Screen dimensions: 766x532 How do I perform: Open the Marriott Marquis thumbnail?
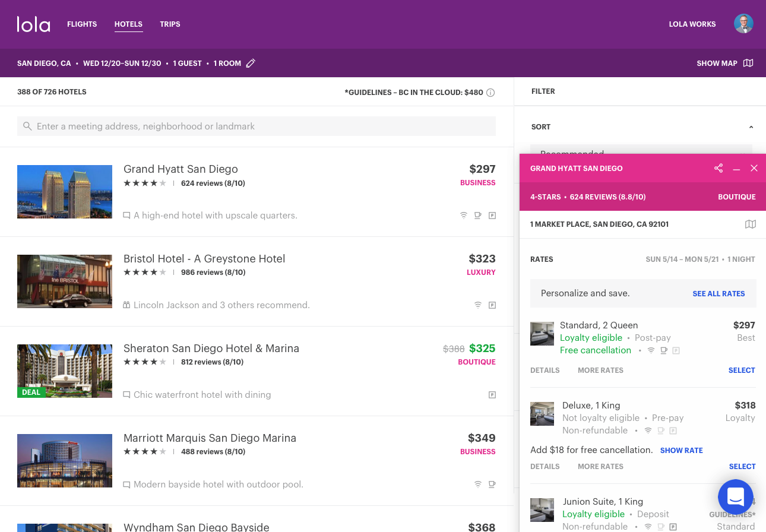pos(65,461)
